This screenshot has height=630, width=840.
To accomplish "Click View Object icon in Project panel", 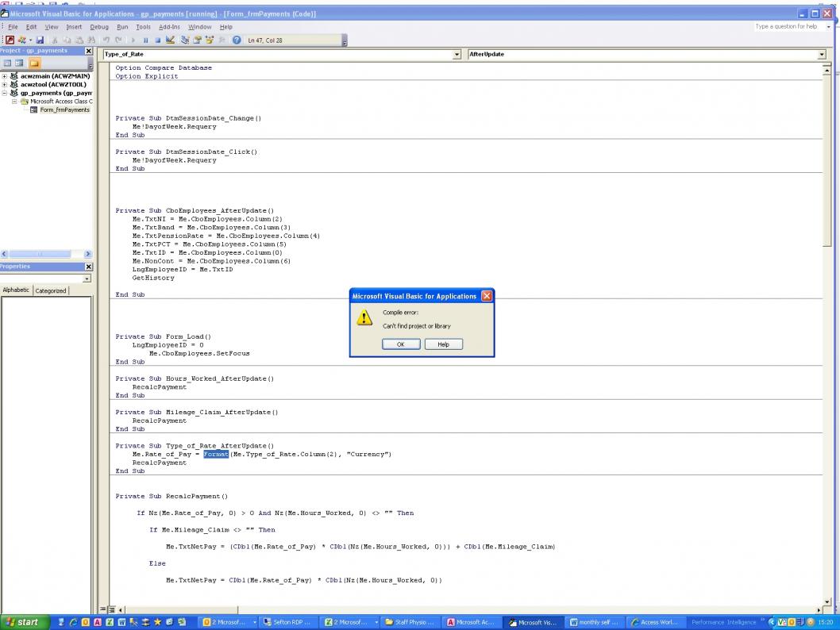I will (19, 63).
